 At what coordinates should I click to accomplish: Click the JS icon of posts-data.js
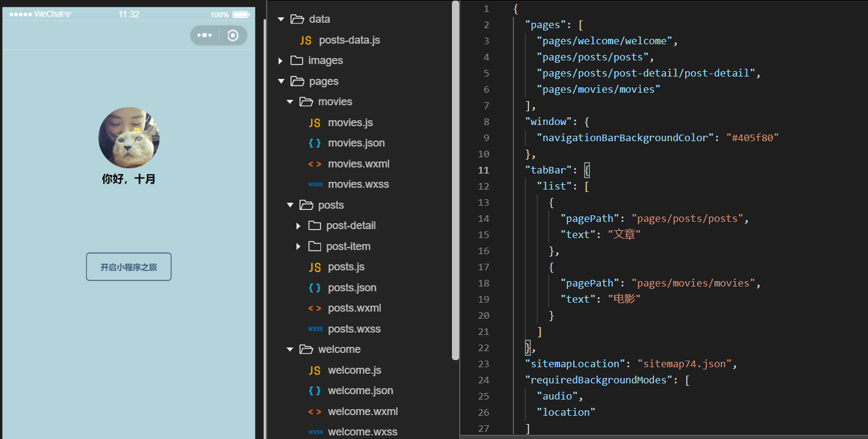305,40
